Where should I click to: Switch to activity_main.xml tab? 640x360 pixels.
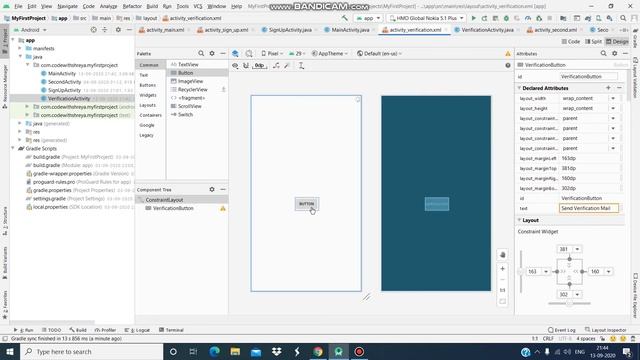pos(164,30)
